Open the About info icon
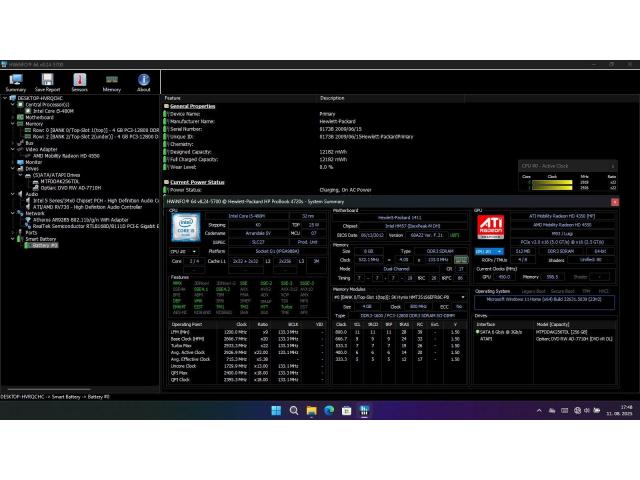This screenshot has height=480, width=640. pos(144,82)
